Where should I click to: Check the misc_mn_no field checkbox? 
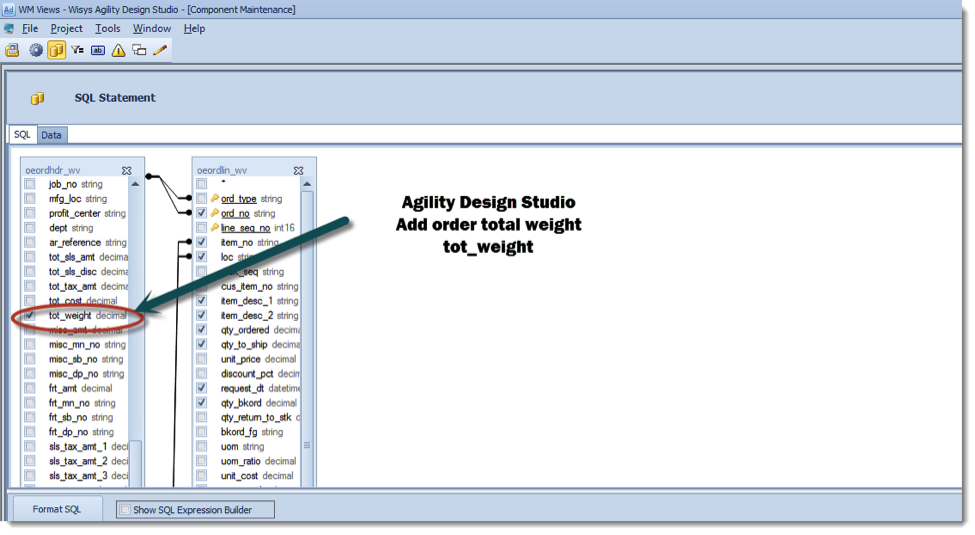click(30, 344)
